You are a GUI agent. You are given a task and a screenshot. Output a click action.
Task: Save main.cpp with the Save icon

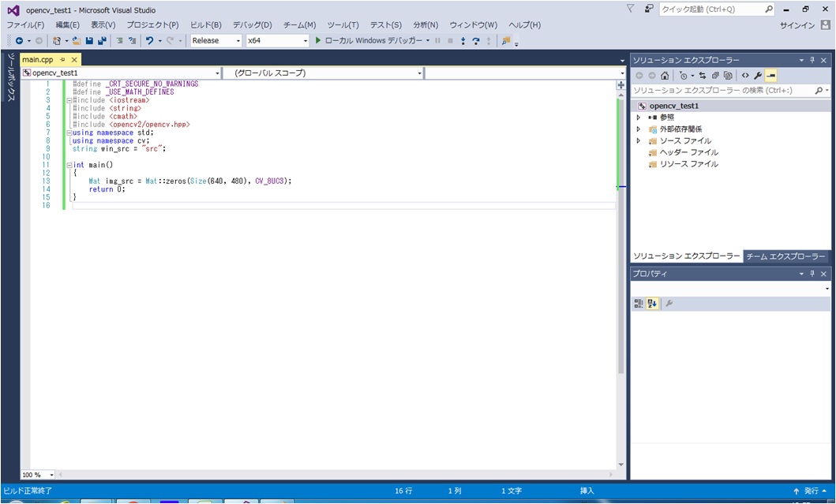[x=89, y=40]
